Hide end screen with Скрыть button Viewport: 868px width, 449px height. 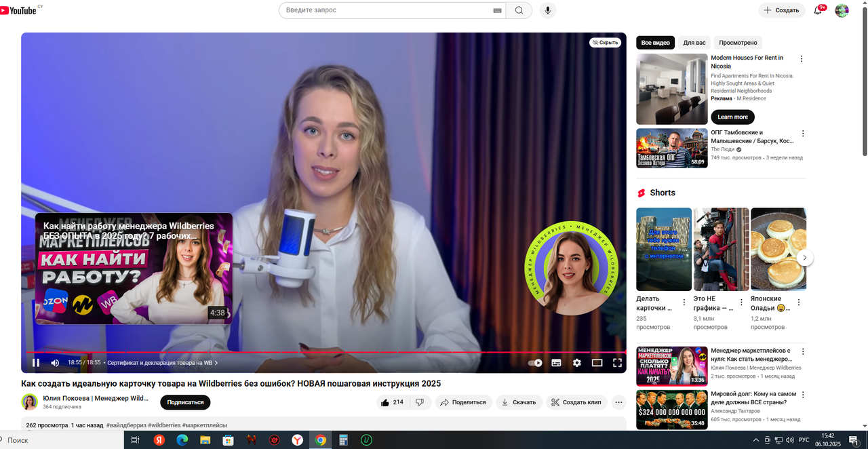605,42
